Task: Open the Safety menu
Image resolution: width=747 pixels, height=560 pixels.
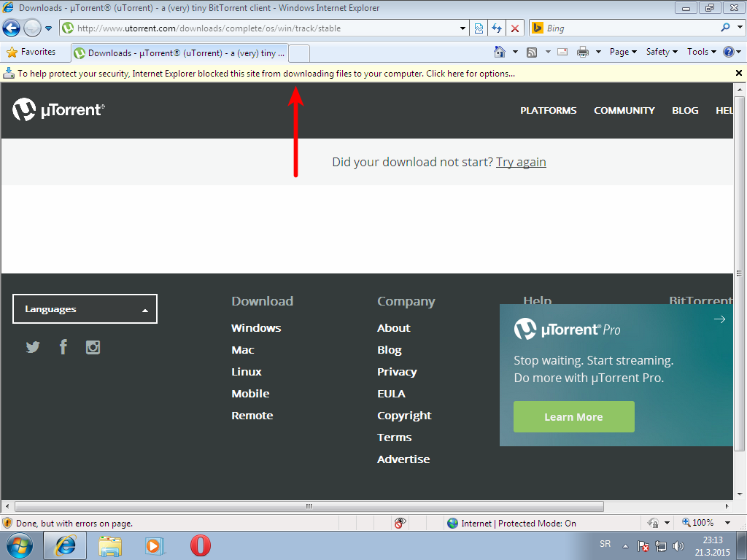Action: (662, 52)
